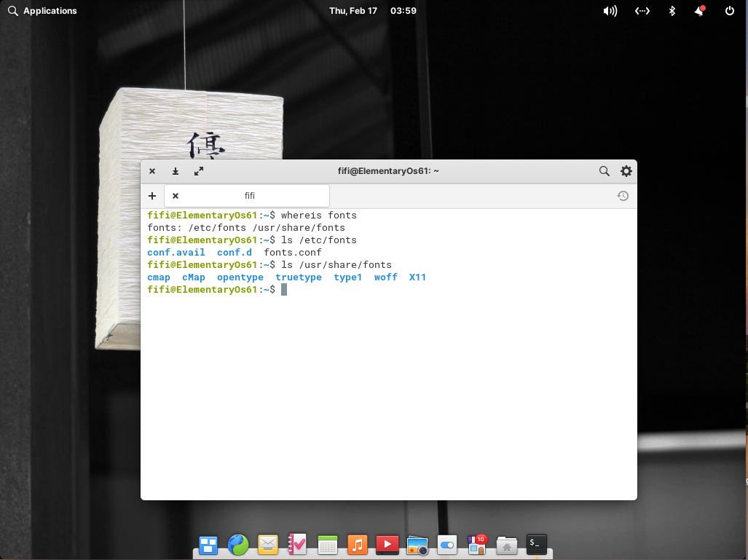
Task: Open closed tabs history
Action: pos(622,196)
